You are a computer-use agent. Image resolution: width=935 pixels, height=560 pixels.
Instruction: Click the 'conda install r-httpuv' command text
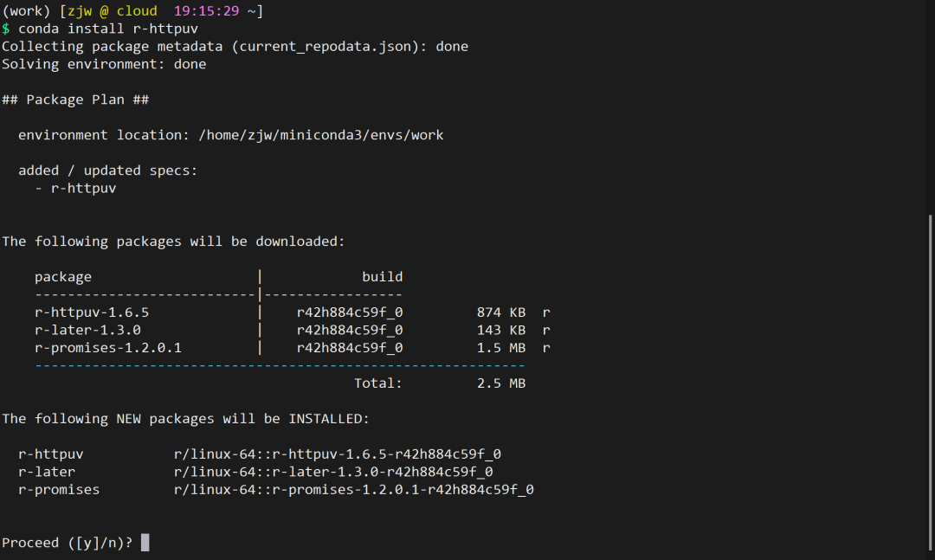(108, 29)
